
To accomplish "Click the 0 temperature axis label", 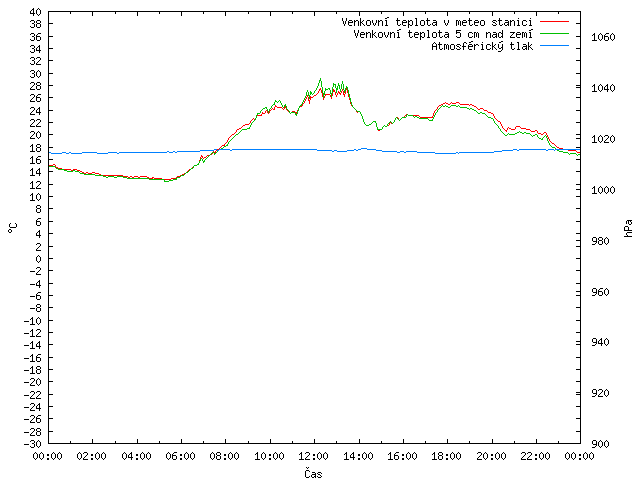I will click(x=38, y=259).
